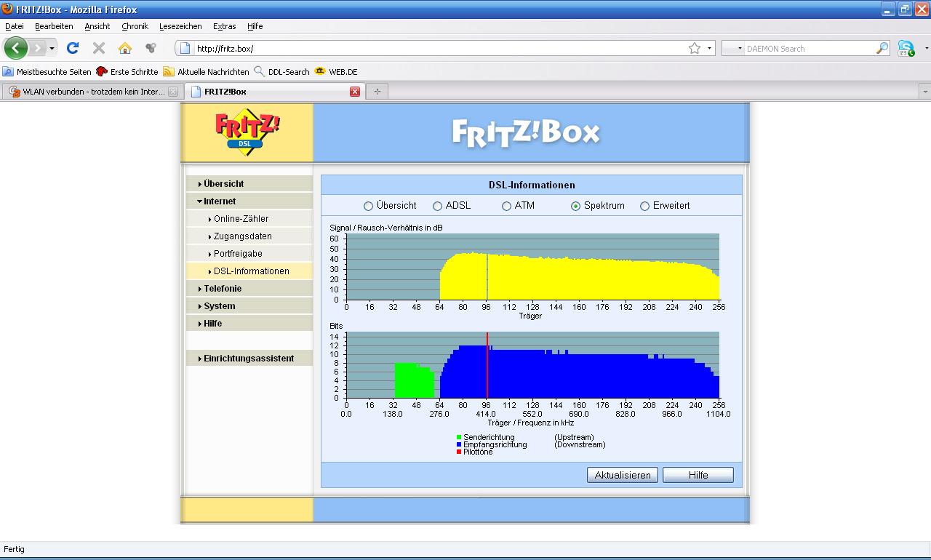The height and width of the screenshot is (560, 931).
Task: Open the Chronik menu
Action: (x=135, y=26)
